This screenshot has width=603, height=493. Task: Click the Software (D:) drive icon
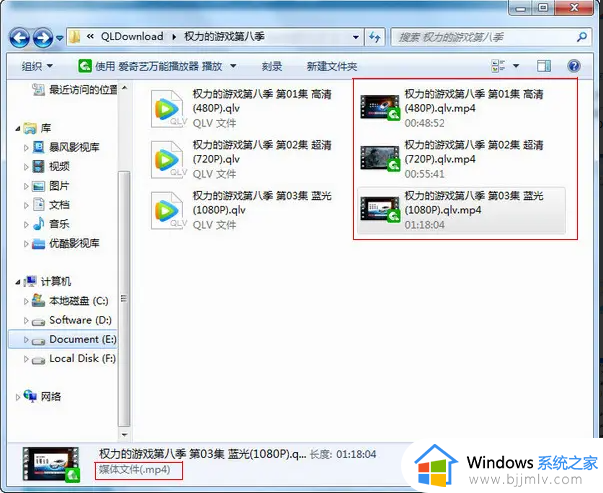tap(38, 321)
